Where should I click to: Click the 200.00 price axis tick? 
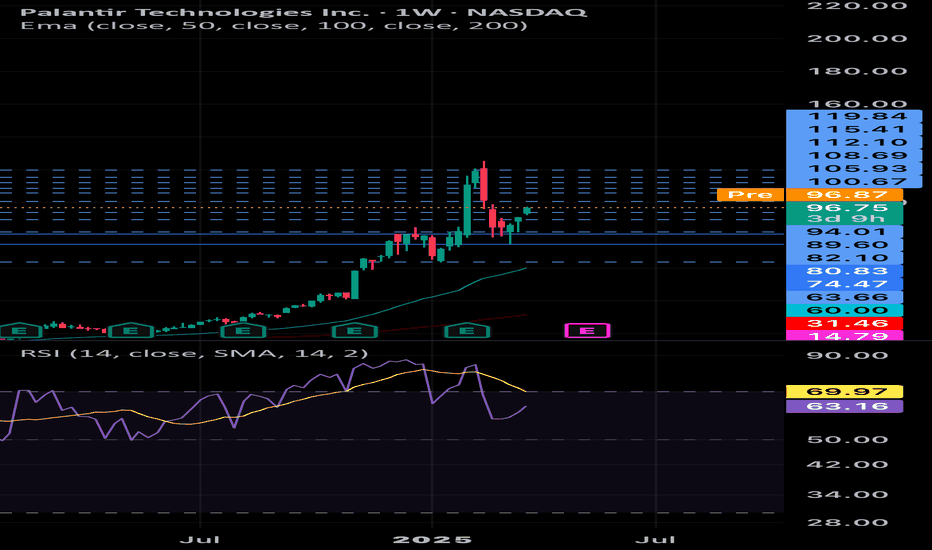[x=857, y=39]
